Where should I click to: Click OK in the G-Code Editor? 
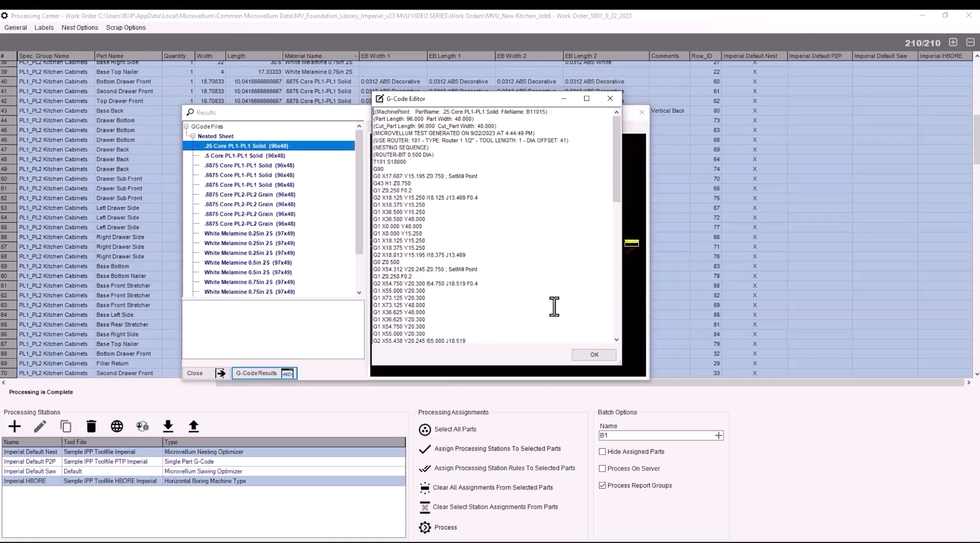point(594,355)
